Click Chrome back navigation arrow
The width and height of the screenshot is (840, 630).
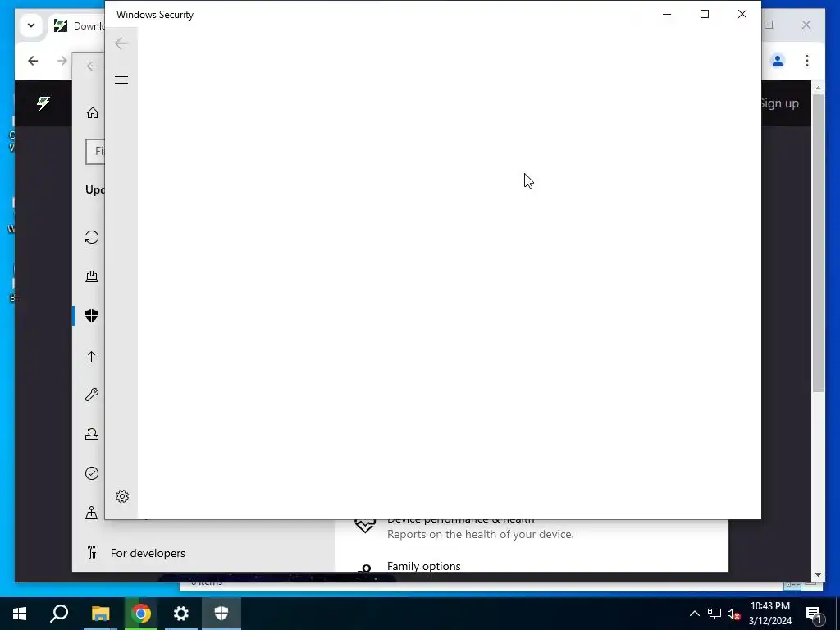[x=33, y=61]
